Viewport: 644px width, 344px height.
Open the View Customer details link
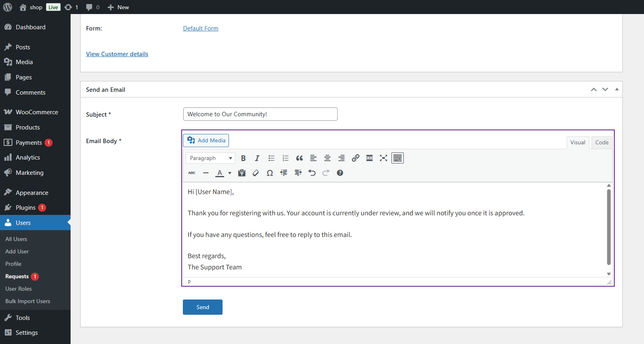point(117,54)
